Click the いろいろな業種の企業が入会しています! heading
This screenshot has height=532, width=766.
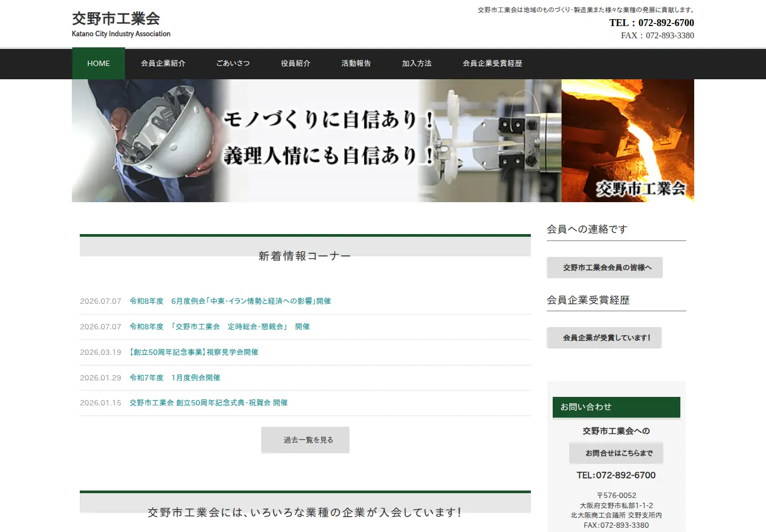[x=305, y=512]
